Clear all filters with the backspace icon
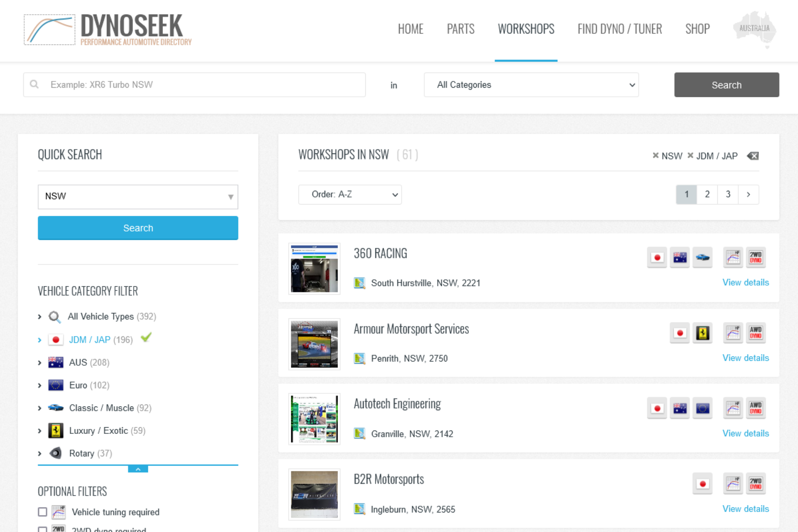This screenshot has height=532, width=798. click(753, 156)
